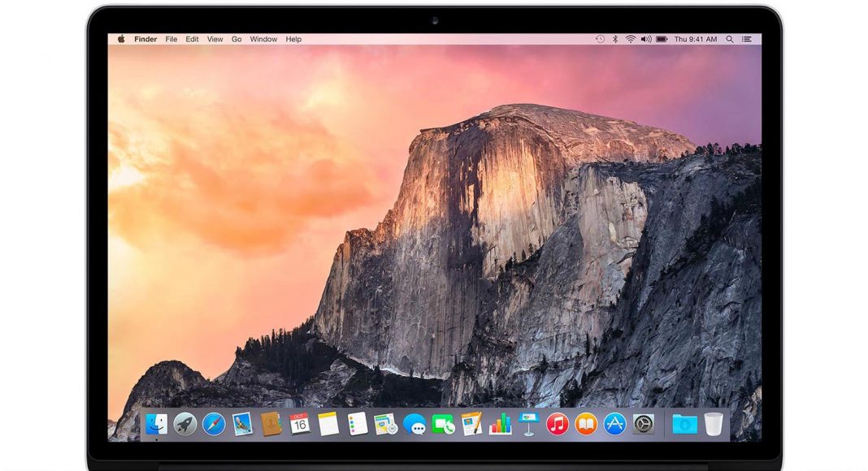
Task: Open Contacts book icon
Action: [x=271, y=425]
